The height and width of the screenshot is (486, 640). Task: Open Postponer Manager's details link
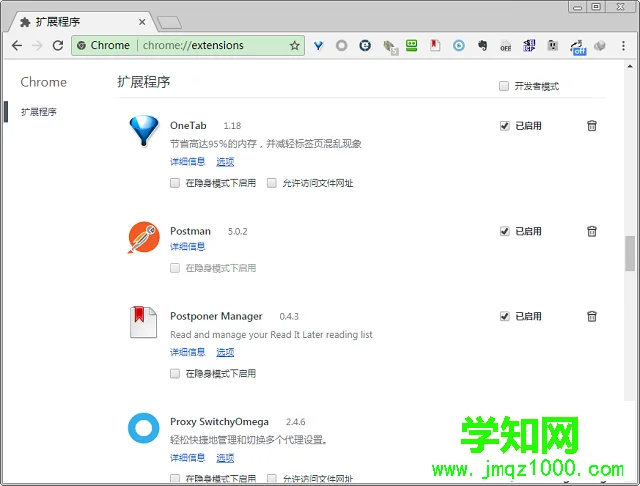[187, 352]
